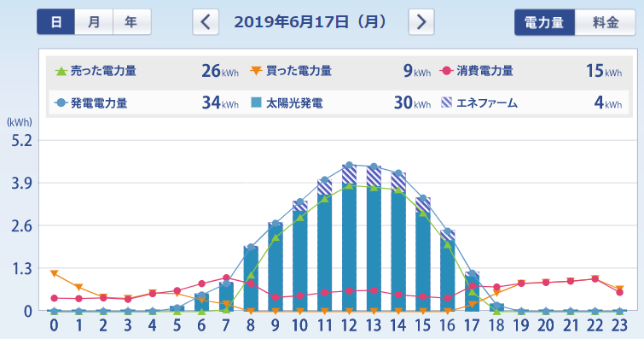Switch to the 日 (day) view tab

tap(55, 22)
